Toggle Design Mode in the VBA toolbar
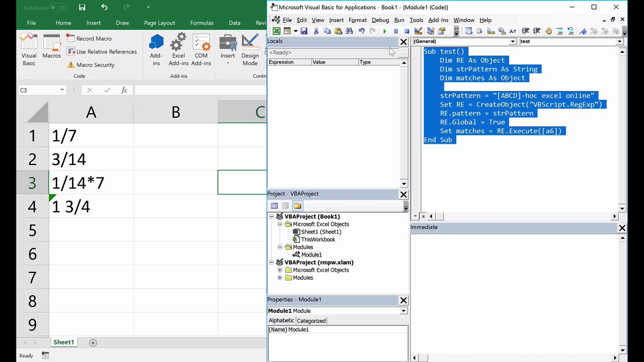 (418, 31)
